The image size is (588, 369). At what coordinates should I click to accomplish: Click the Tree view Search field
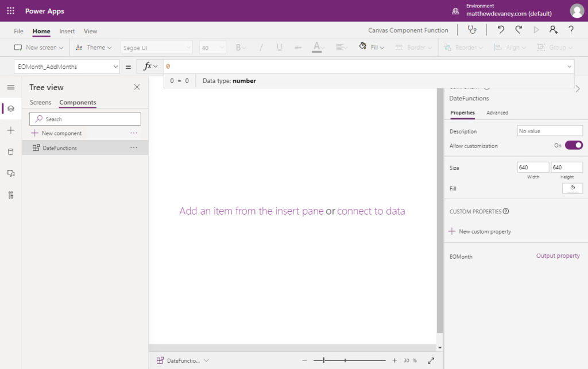(85, 119)
